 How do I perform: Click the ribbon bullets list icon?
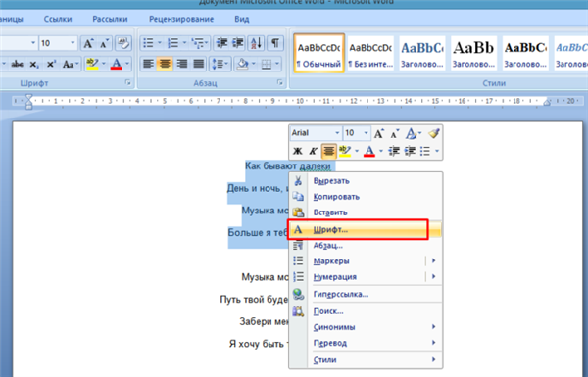click(x=149, y=43)
